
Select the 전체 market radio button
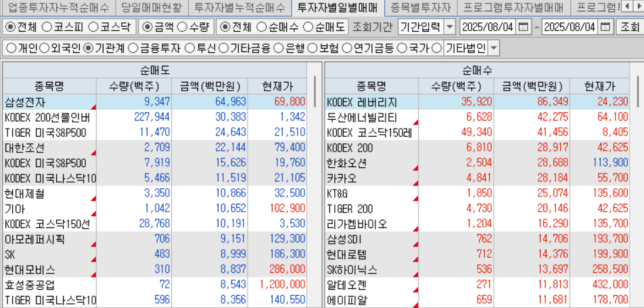pyautogui.click(x=10, y=28)
